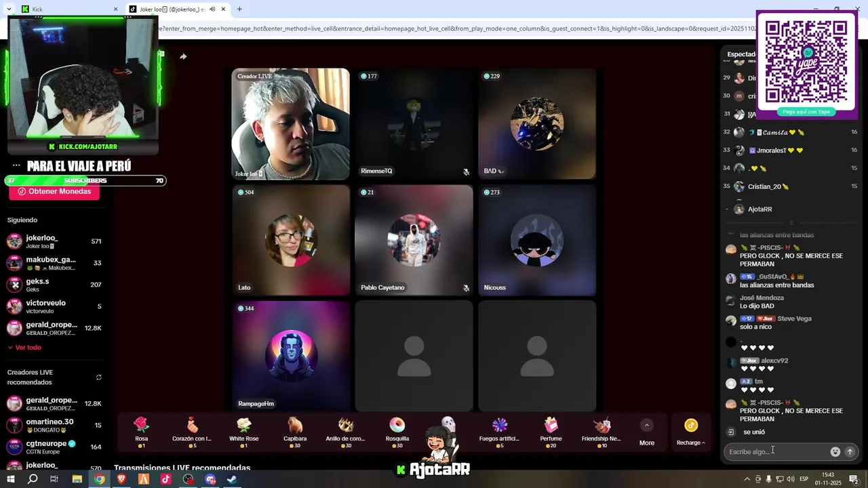Click AjotaRR row in viewer ranking

point(791,209)
